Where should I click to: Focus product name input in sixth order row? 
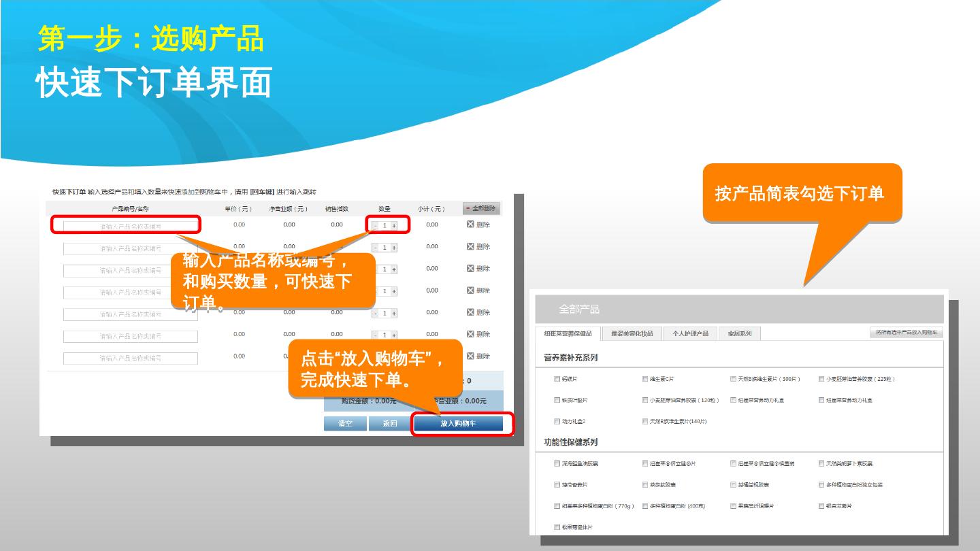[x=131, y=336]
